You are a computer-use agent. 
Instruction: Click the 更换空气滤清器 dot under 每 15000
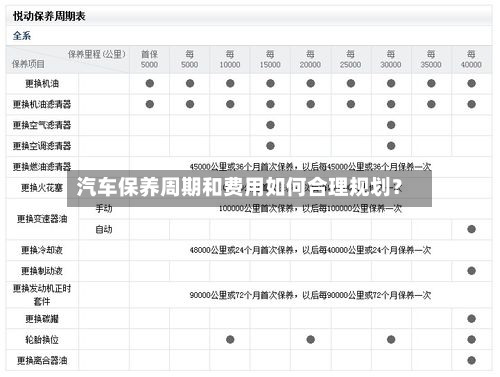point(270,125)
